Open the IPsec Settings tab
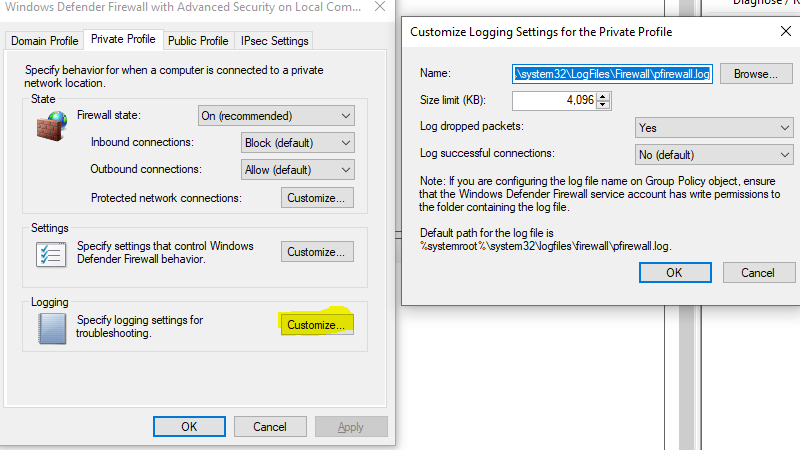The image size is (800, 450). pos(275,41)
